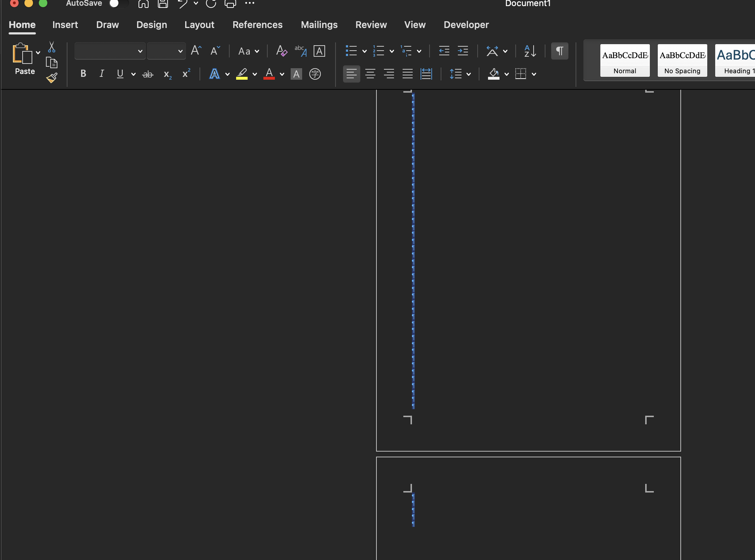This screenshot has height=560, width=755.
Task: Toggle the AutoSave switch
Action: click(x=118, y=4)
